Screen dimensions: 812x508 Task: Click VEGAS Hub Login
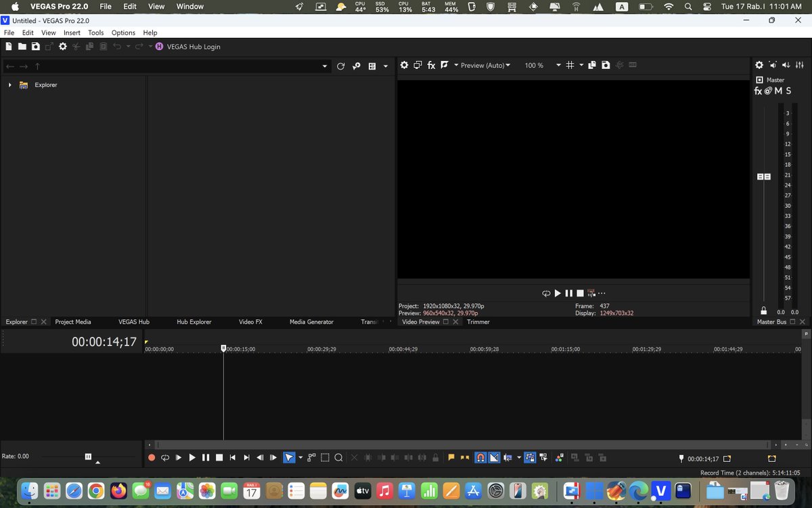click(194, 47)
